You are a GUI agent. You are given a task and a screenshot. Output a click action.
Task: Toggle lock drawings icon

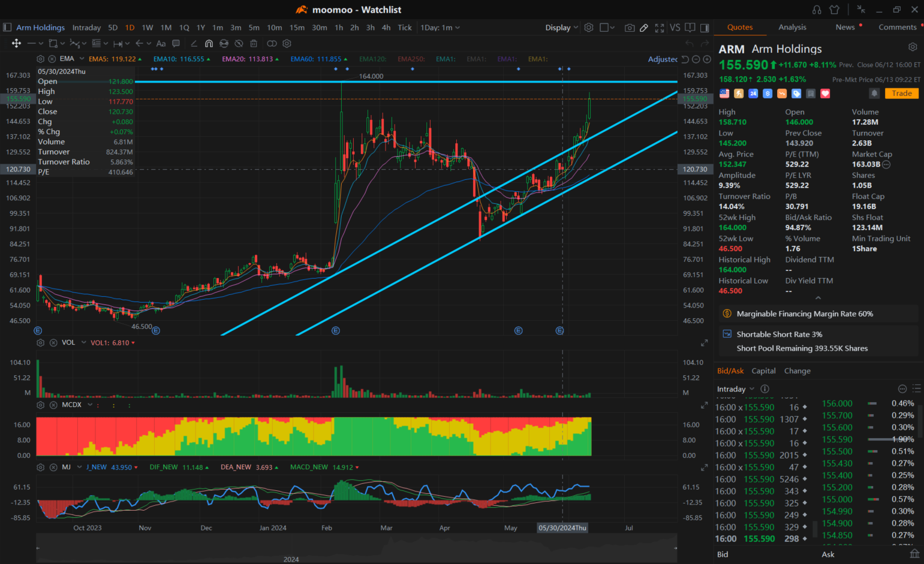point(224,44)
